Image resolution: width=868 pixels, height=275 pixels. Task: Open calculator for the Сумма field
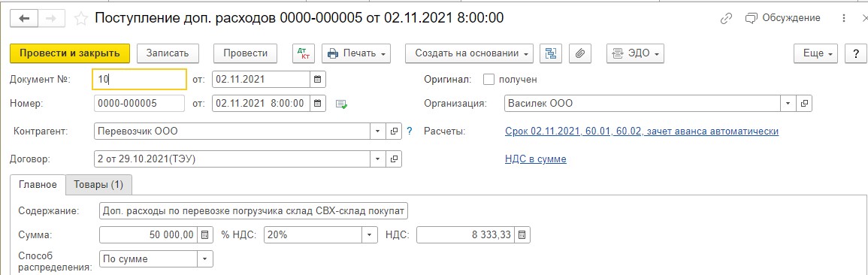pyautogui.click(x=205, y=234)
